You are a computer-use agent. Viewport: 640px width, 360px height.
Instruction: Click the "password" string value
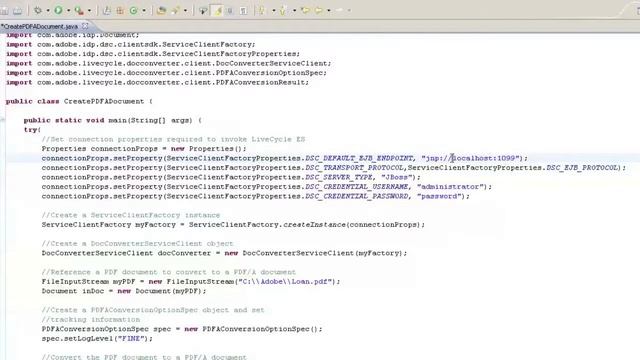point(439,196)
